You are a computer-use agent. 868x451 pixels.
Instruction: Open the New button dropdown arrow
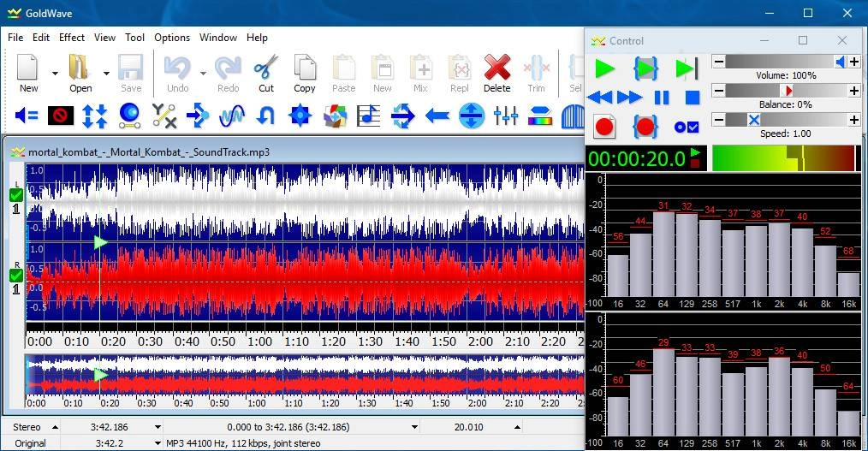(x=55, y=73)
